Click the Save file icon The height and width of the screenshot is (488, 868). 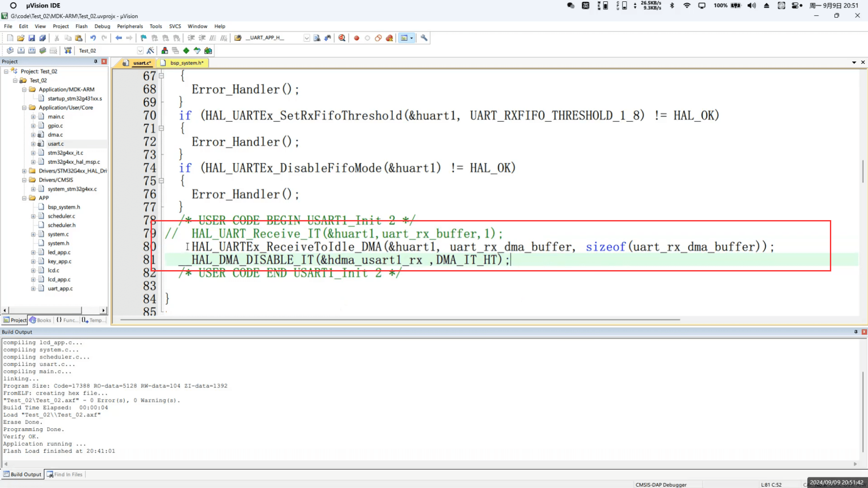[x=31, y=38]
